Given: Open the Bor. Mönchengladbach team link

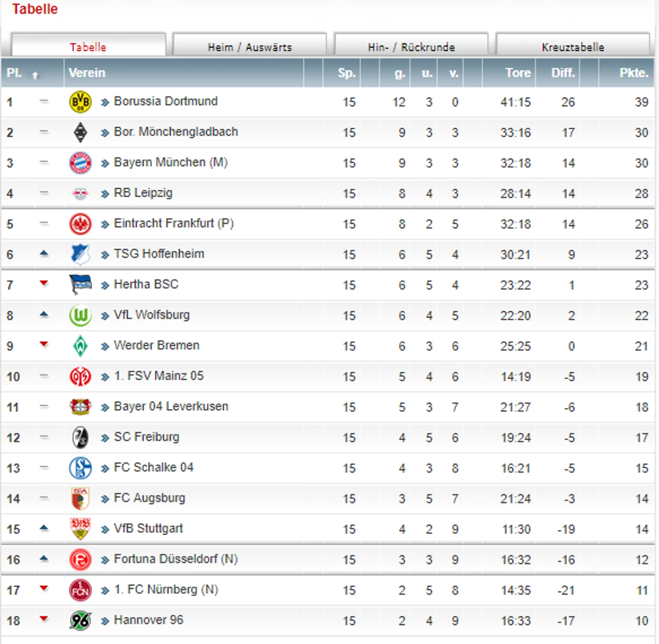Looking at the screenshot, I should 176,132.
